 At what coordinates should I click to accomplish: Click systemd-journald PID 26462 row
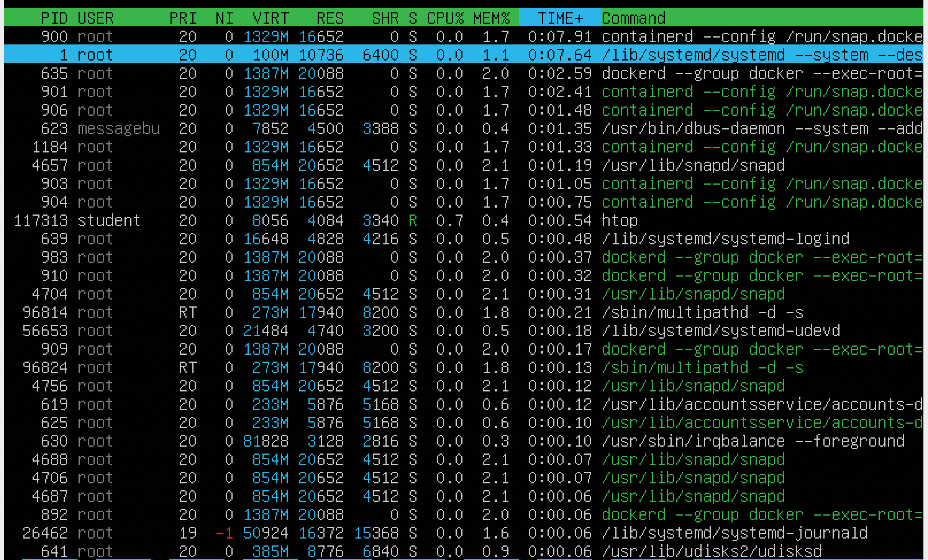(x=464, y=529)
